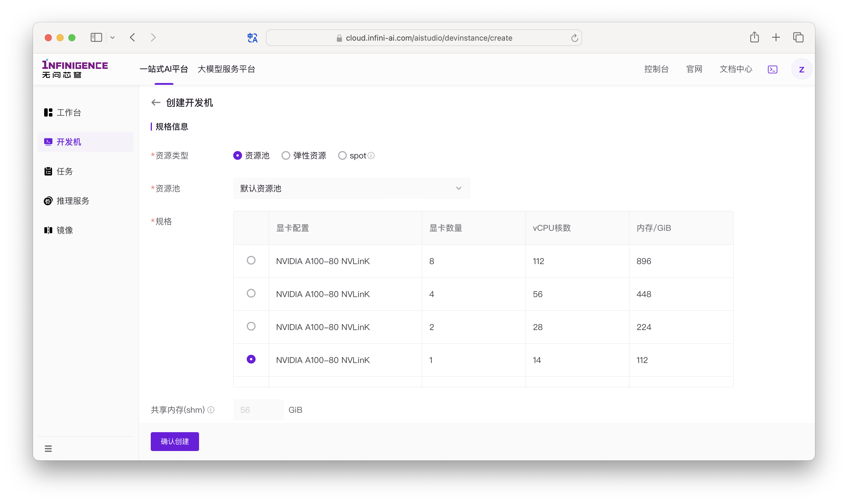Screen dimensions: 848x504
Task: Reload the page with refresh icon
Action: (574, 38)
